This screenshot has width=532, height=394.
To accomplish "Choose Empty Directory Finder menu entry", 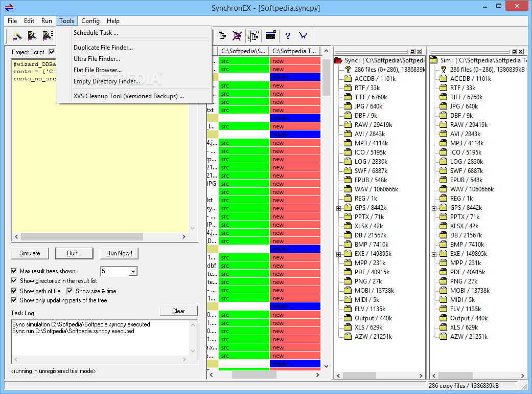I will click(134, 81).
